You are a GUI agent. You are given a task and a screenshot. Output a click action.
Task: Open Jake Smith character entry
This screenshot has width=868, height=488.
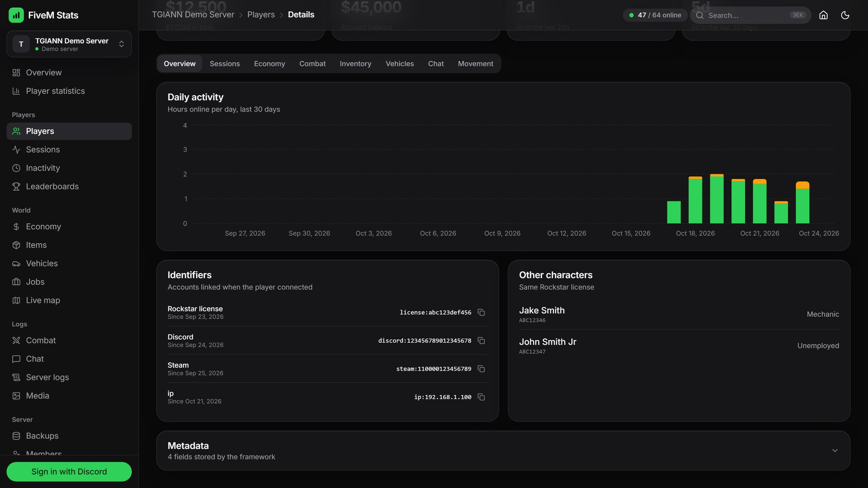(x=679, y=314)
